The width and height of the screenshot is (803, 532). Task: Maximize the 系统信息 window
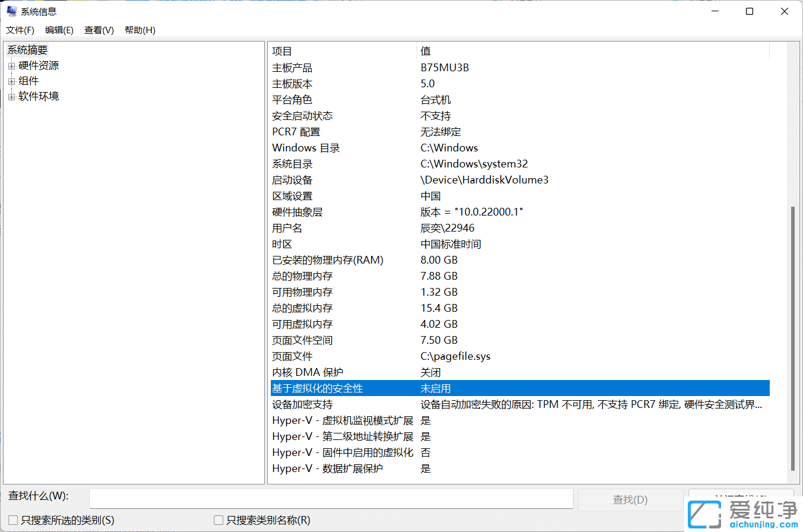750,11
